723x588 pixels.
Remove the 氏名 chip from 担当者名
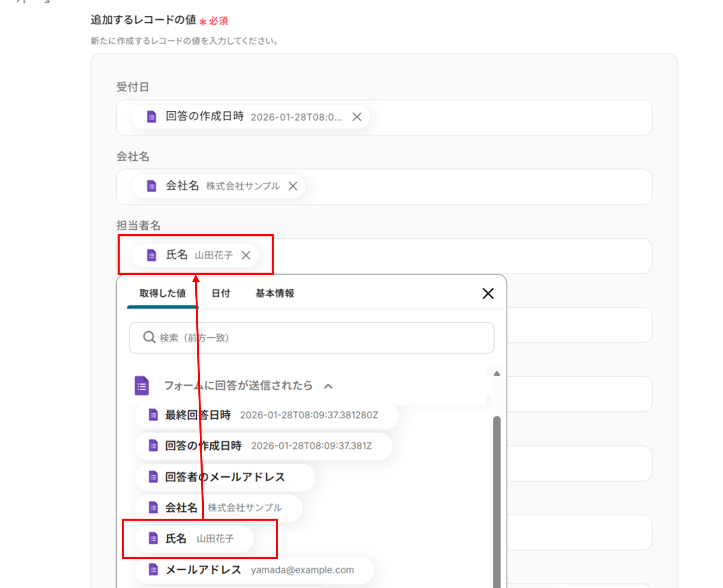246,255
